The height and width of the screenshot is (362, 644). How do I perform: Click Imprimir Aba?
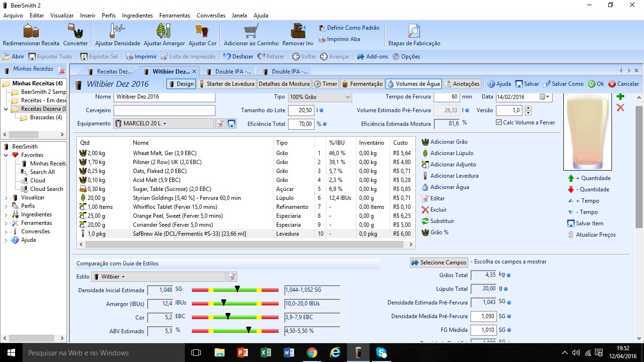click(339, 39)
